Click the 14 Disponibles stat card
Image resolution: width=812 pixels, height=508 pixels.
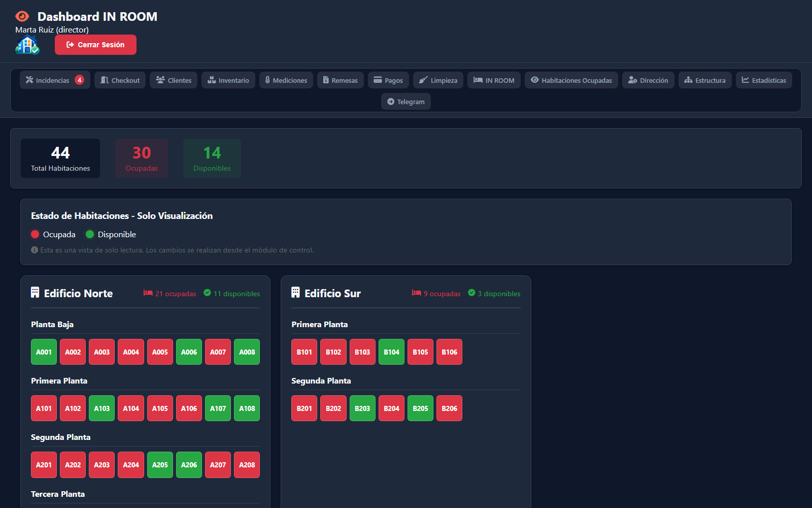212,158
